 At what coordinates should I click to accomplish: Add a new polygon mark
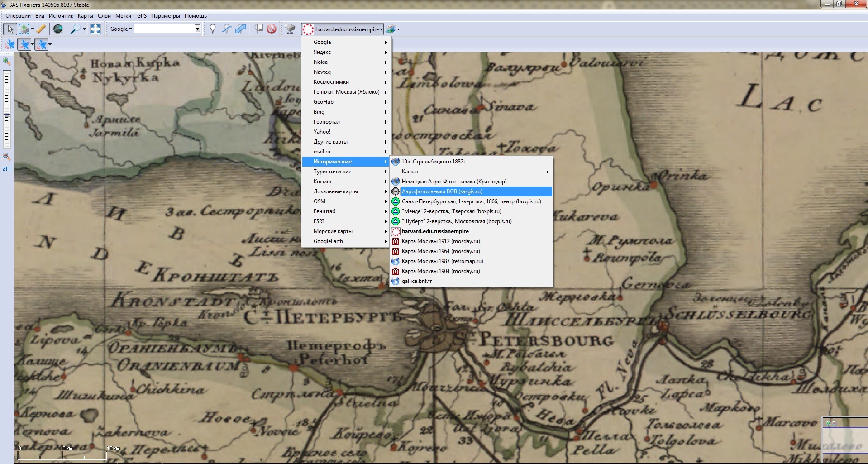[241, 29]
